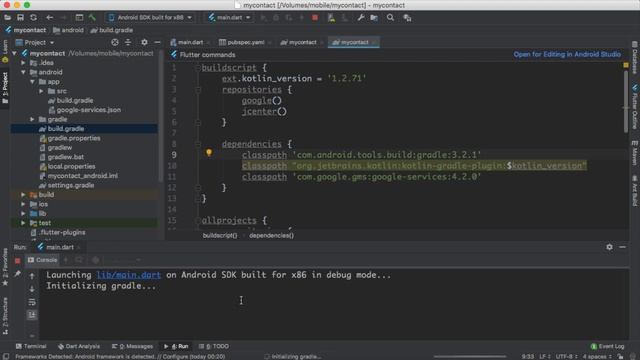Expand the ios folder in the tree

(x=23, y=204)
